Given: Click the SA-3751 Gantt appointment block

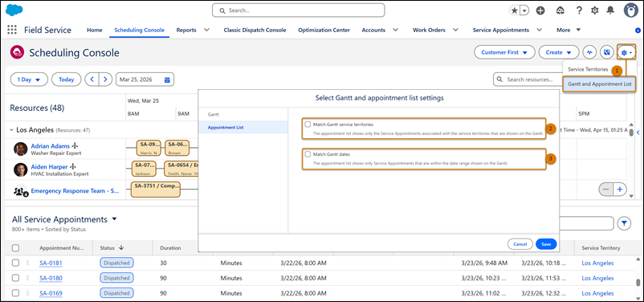Looking at the screenshot, I should (156, 190).
